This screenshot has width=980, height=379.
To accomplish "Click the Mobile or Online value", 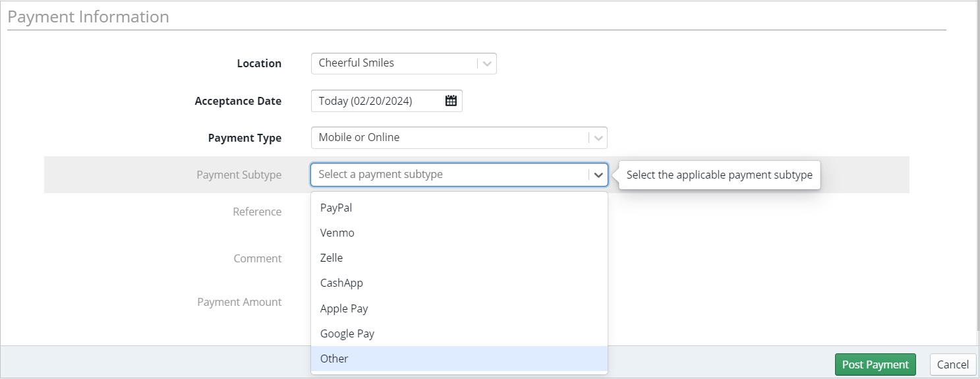I will click(359, 138).
